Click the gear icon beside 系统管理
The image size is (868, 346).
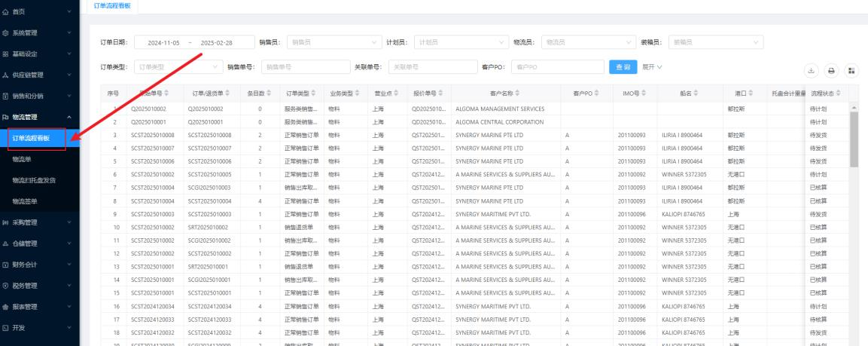(x=7, y=33)
